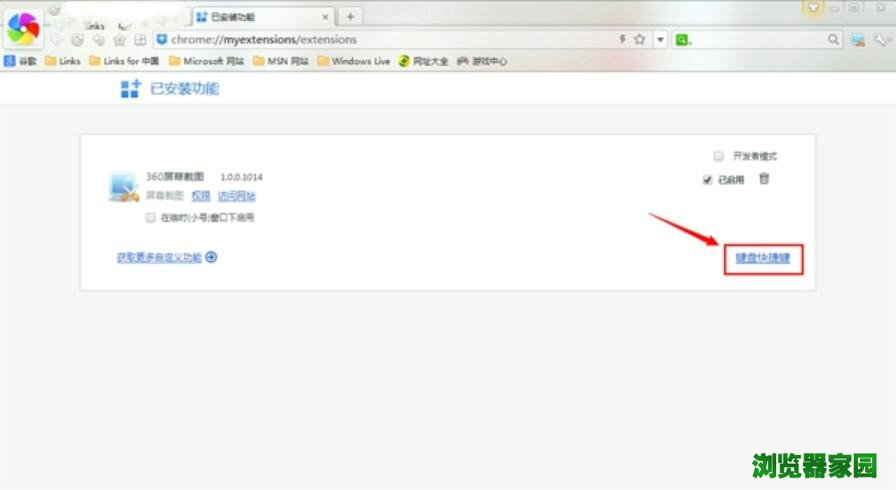Open the Links for 中国 bookmark folder
Screen dimensions: 896x490
point(124,61)
